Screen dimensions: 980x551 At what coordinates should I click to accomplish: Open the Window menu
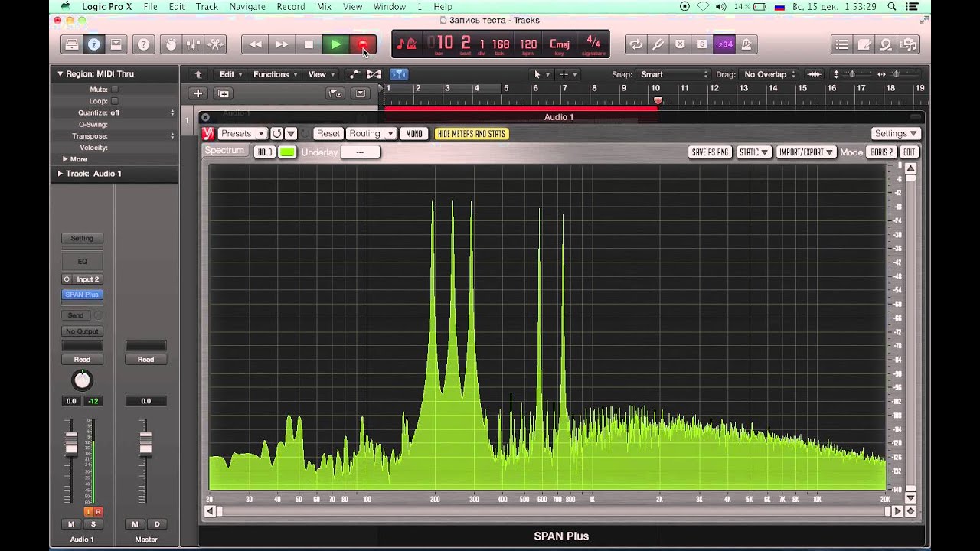pos(390,7)
